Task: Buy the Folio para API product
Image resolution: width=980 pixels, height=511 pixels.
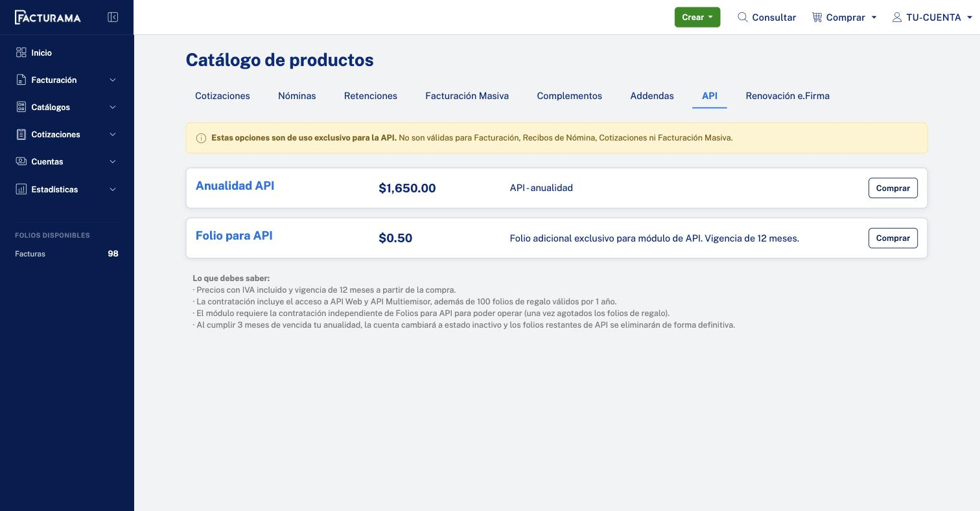Action: [x=893, y=238]
